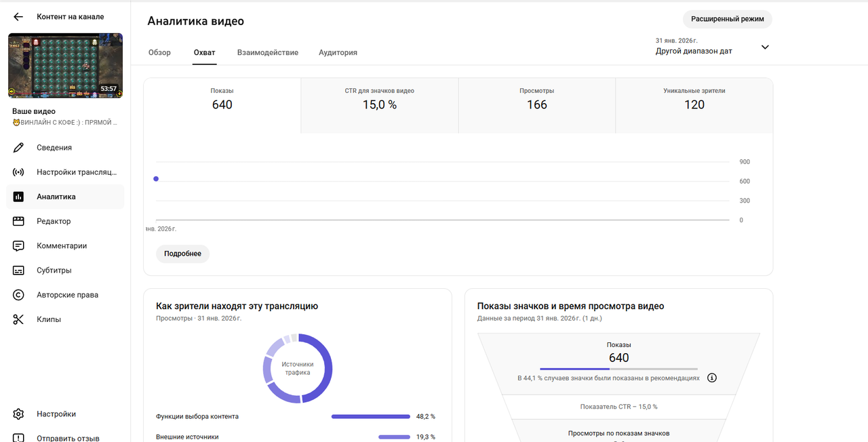Open Клипы menu item

[65, 319]
